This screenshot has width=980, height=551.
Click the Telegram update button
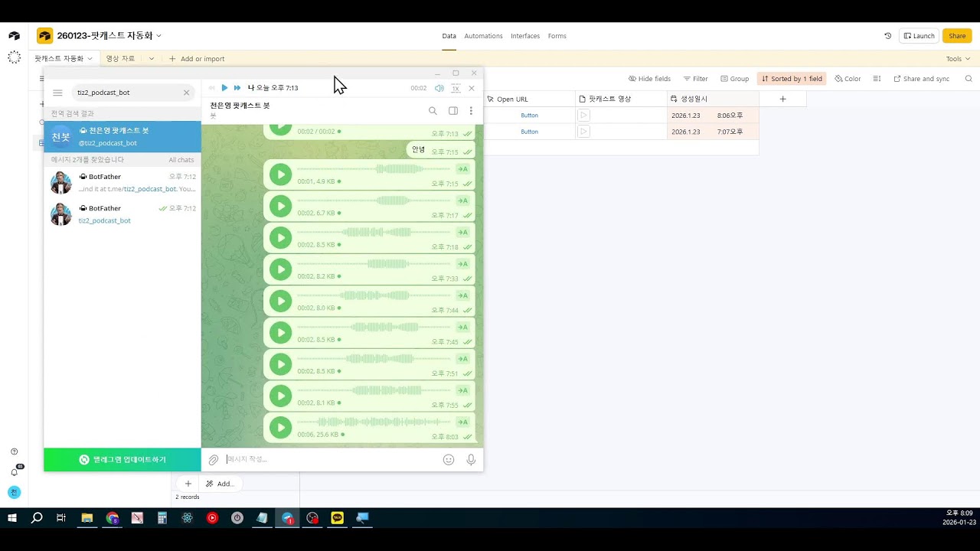[x=122, y=460]
